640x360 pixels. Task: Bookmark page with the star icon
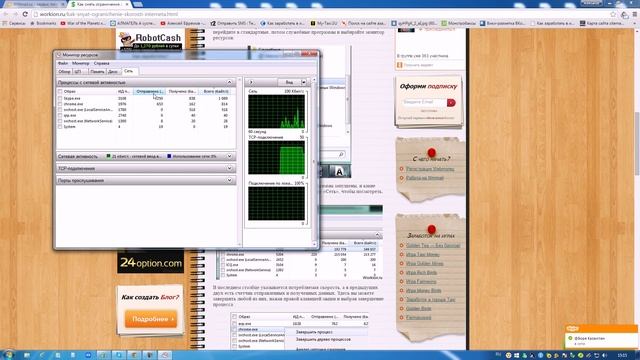pyautogui.click(x=613, y=14)
